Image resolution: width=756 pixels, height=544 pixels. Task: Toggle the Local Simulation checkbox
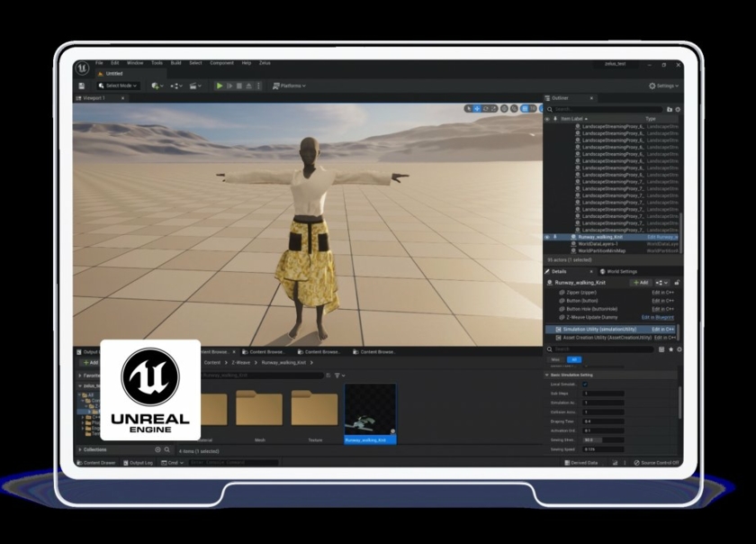click(x=585, y=384)
